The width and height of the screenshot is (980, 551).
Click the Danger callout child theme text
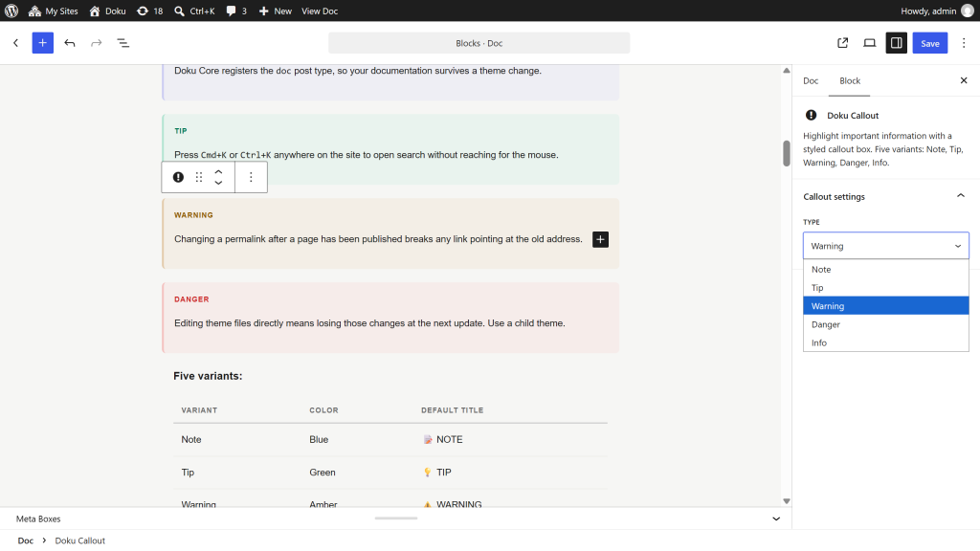click(369, 323)
